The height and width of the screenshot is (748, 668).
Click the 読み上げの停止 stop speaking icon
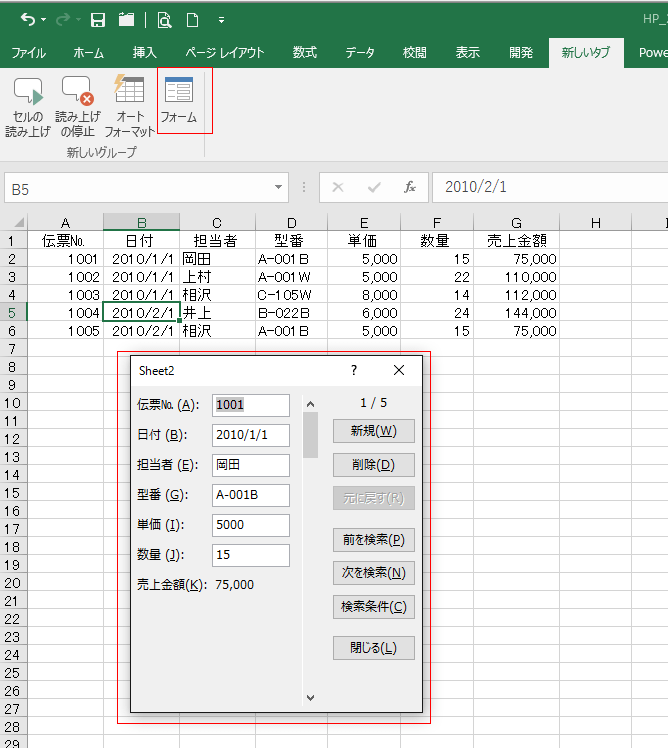pyautogui.click(x=78, y=106)
